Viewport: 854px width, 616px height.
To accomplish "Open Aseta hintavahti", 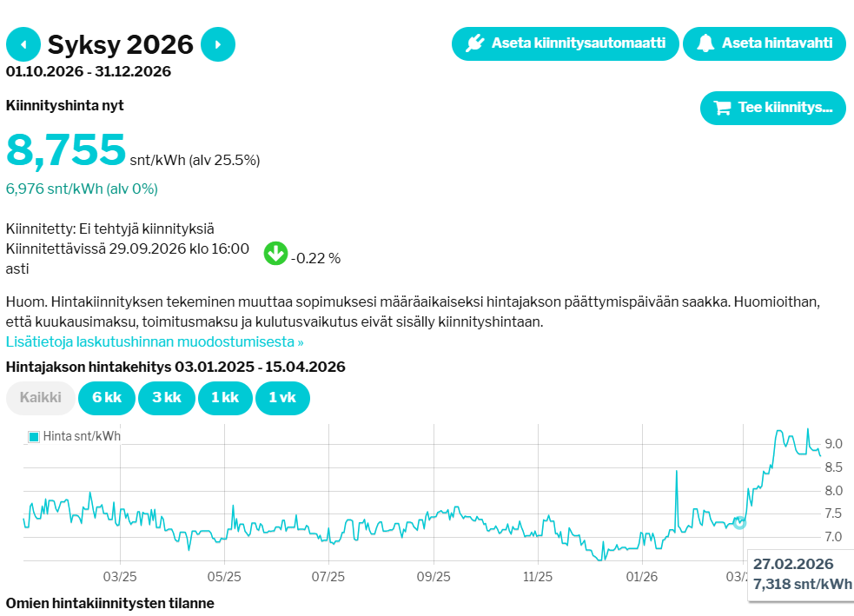I will coord(765,43).
